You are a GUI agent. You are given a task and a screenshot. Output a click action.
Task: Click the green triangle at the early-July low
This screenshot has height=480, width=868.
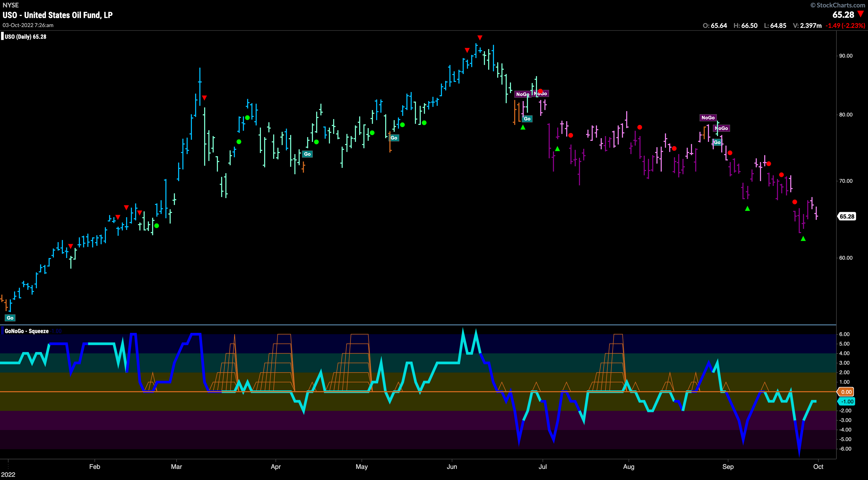(x=557, y=149)
